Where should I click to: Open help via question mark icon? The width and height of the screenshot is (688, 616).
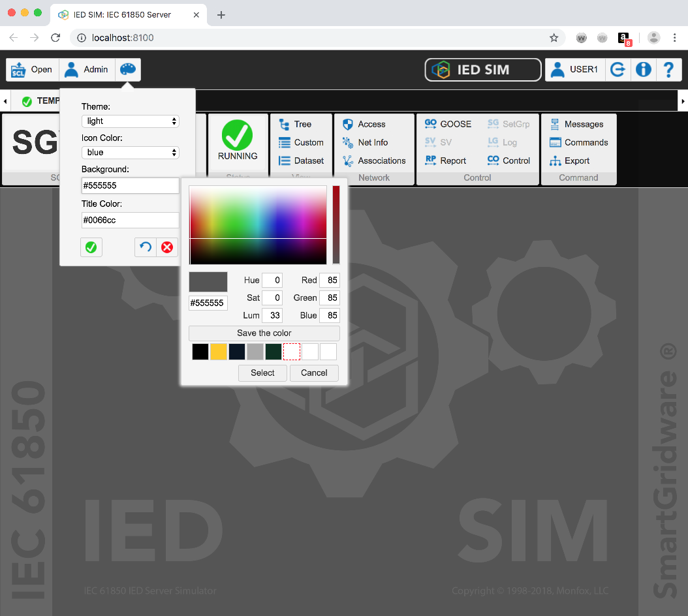point(668,69)
